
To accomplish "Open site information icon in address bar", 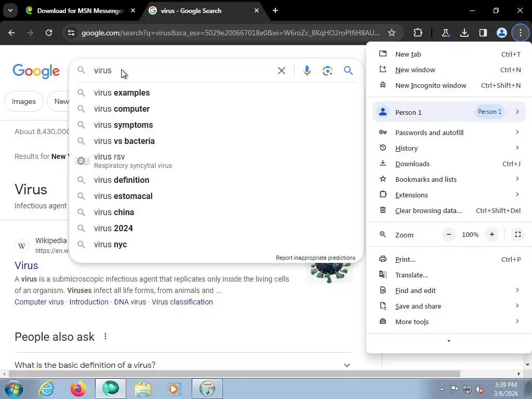I will coord(71,33).
